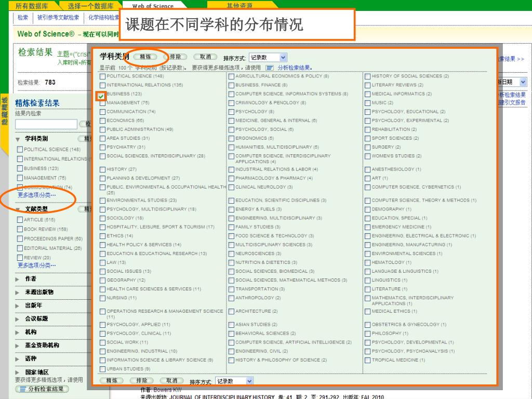Check MANAGEMENT (75) in the left sidebar
The width and height of the screenshot is (532, 399).
[x=20, y=178]
